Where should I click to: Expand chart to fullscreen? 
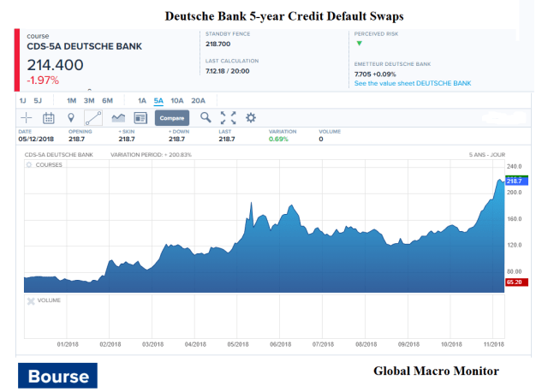click(229, 117)
